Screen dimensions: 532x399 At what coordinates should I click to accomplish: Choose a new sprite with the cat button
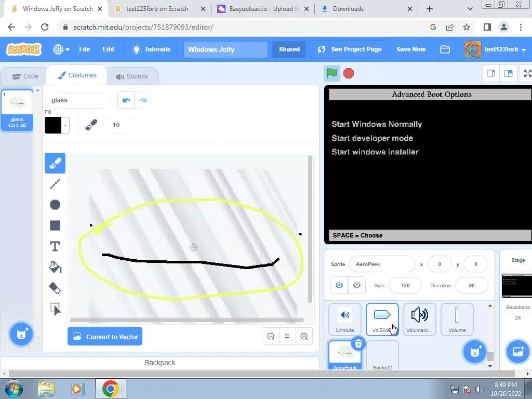(x=475, y=352)
